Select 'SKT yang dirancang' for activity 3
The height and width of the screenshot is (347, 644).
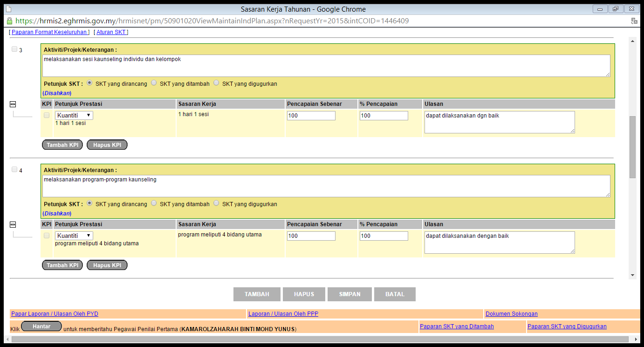(89, 83)
